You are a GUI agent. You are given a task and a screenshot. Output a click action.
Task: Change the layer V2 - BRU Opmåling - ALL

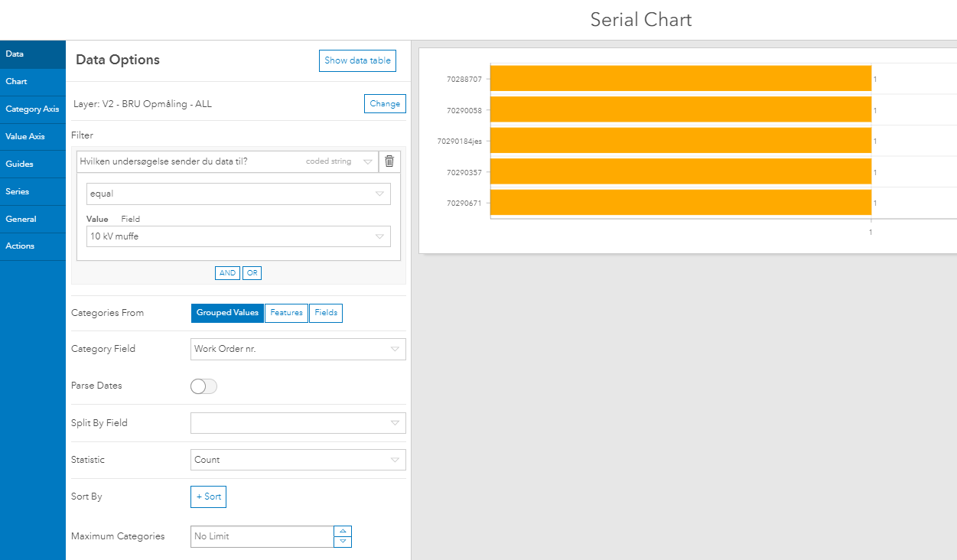[x=385, y=103]
